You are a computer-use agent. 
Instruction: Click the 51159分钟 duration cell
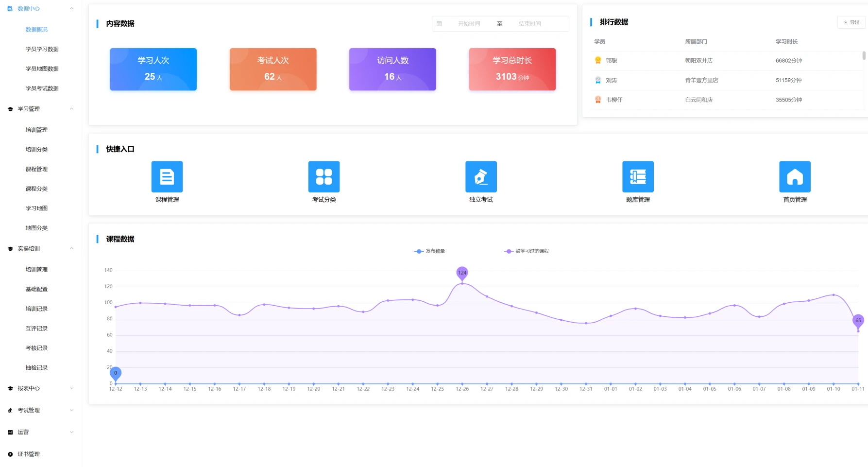click(x=789, y=80)
